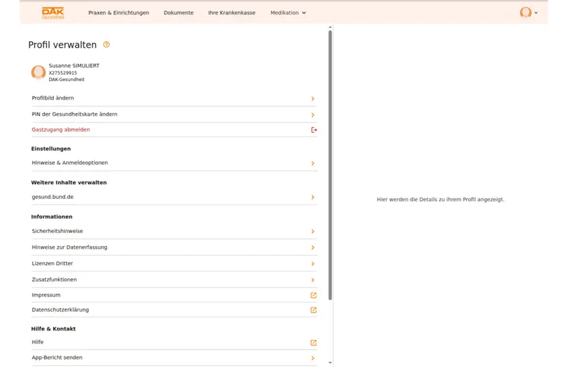Open the external link icon for Datenschutzerklärung
The width and height of the screenshot is (588, 368).
click(314, 310)
